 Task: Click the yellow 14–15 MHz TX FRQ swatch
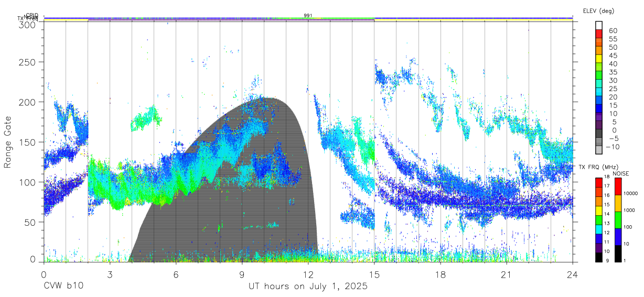click(x=599, y=210)
